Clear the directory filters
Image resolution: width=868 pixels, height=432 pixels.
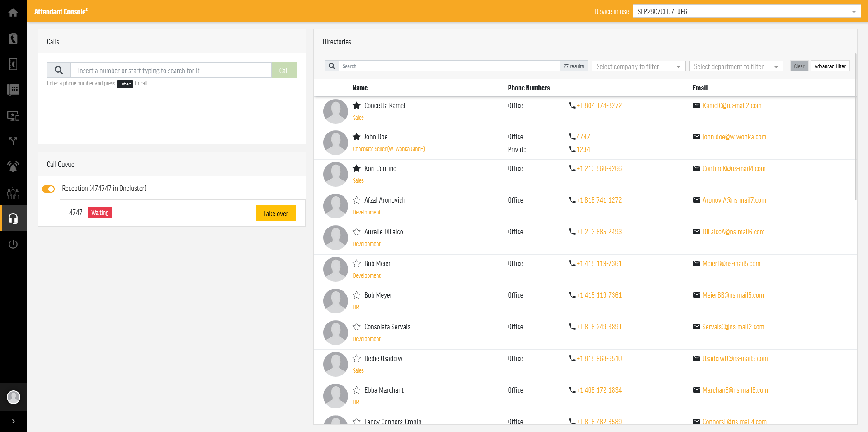point(799,66)
